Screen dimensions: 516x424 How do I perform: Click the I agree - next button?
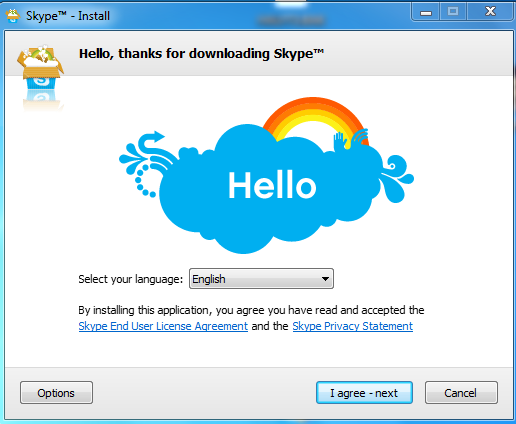click(x=364, y=393)
